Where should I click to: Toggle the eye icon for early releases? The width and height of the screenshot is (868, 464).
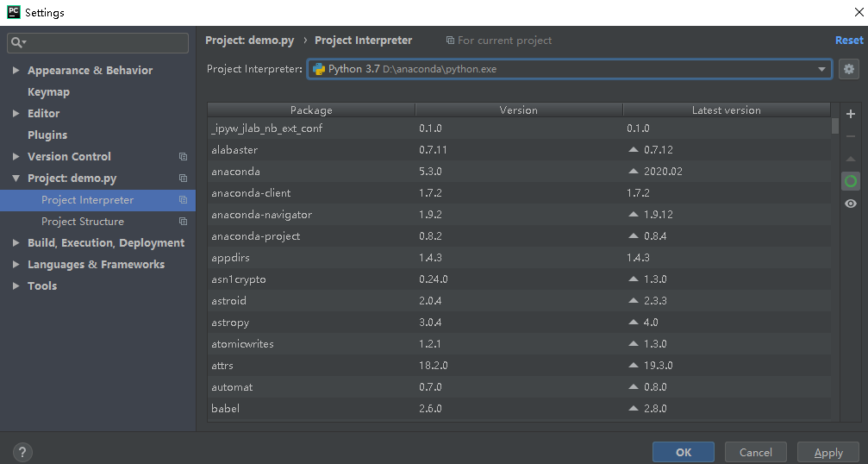851,204
